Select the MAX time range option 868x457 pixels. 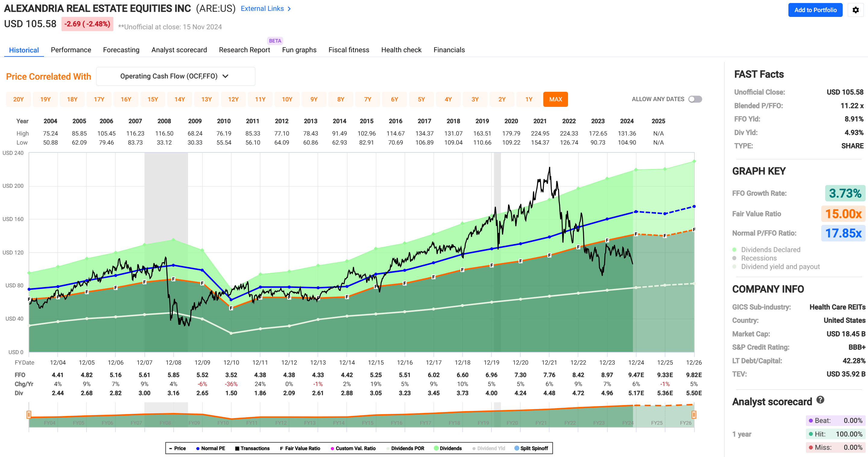(x=556, y=99)
